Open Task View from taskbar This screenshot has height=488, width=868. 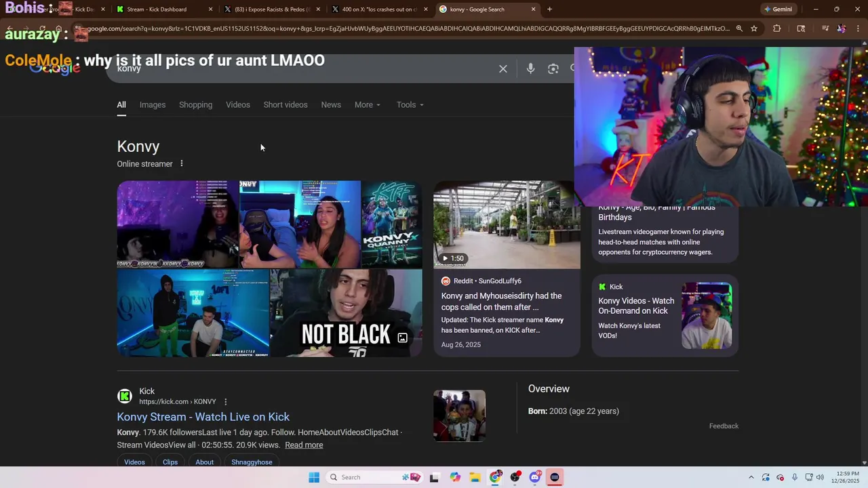pos(434,477)
